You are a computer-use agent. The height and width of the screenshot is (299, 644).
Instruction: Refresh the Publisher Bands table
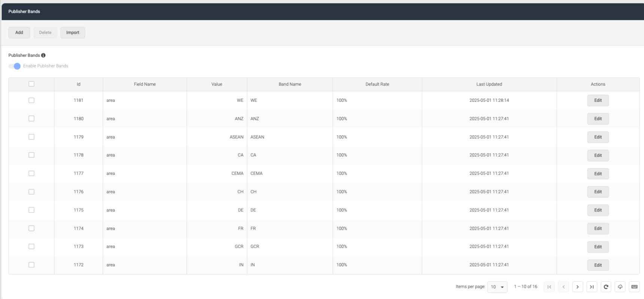(x=606, y=287)
